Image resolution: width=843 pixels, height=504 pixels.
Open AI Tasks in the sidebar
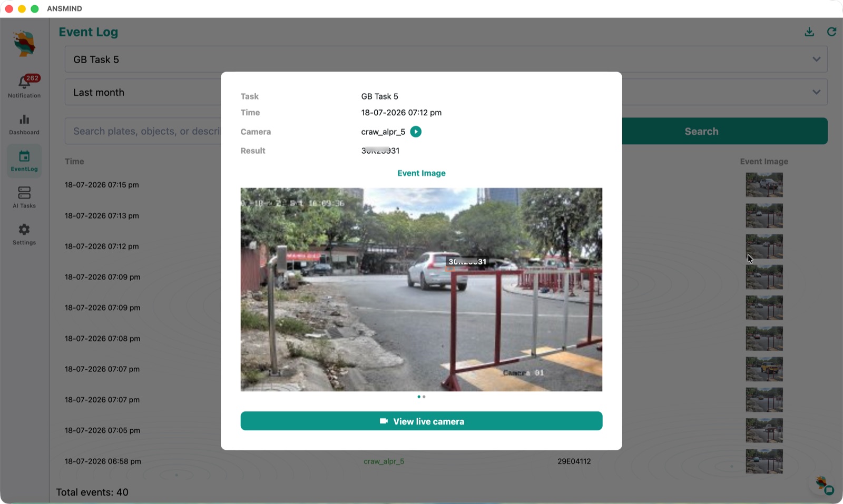(x=24, y=197)
